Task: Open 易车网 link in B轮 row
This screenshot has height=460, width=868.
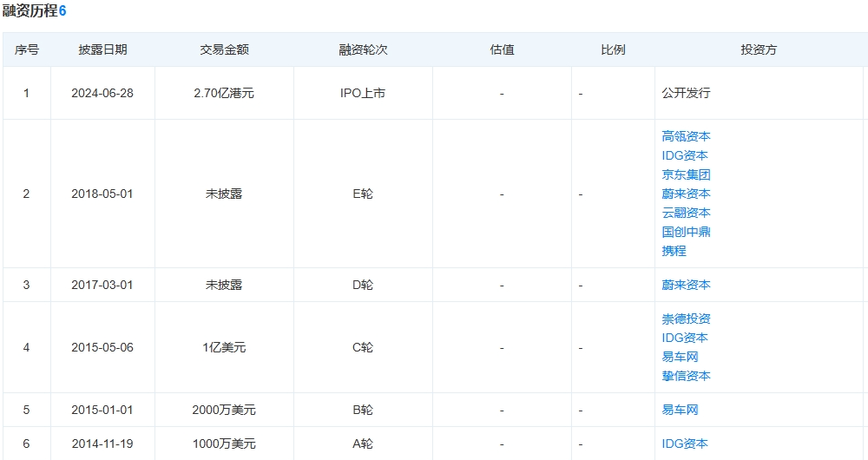Action: [x=680, y=410]
